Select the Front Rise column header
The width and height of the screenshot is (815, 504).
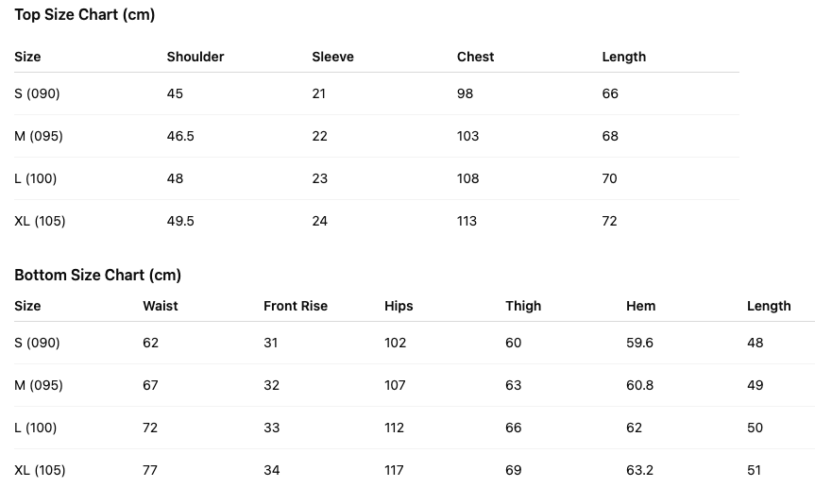(x=296, y=306)
